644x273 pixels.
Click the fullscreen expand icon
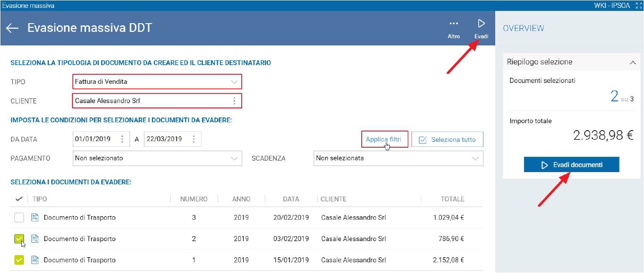point(639,5)
